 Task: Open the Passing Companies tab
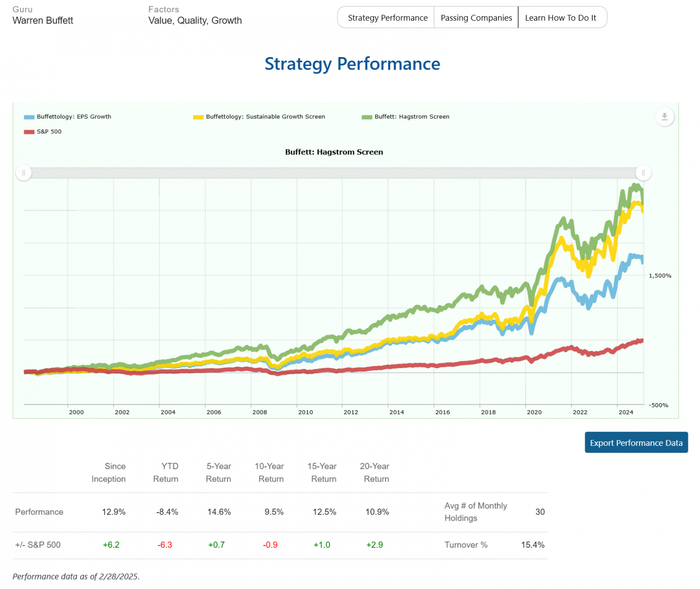click(476, 18)
